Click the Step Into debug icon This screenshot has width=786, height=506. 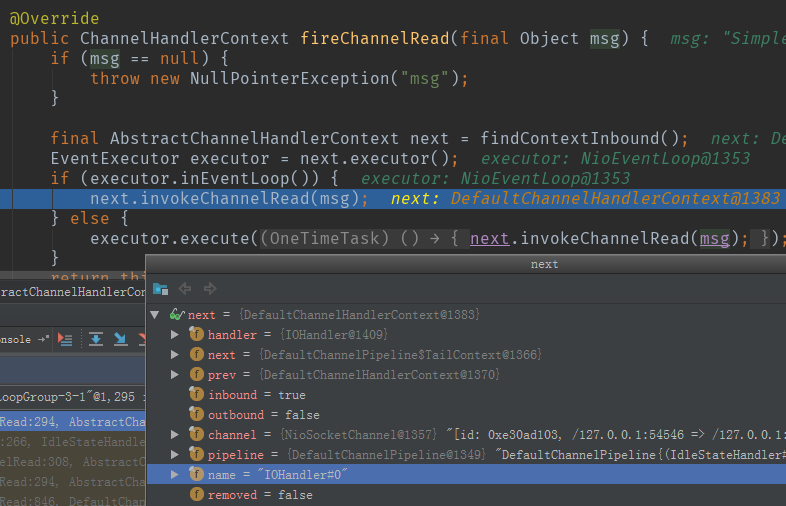120,340
